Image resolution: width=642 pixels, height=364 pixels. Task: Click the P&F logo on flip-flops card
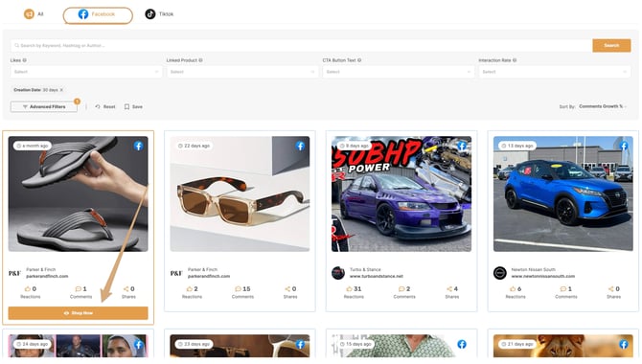click(14, 273)
